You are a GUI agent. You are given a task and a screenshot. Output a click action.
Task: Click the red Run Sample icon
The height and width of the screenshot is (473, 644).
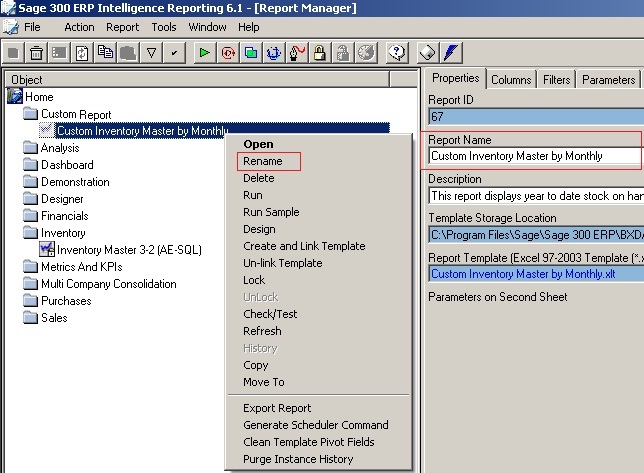click(x=228, y=53)
